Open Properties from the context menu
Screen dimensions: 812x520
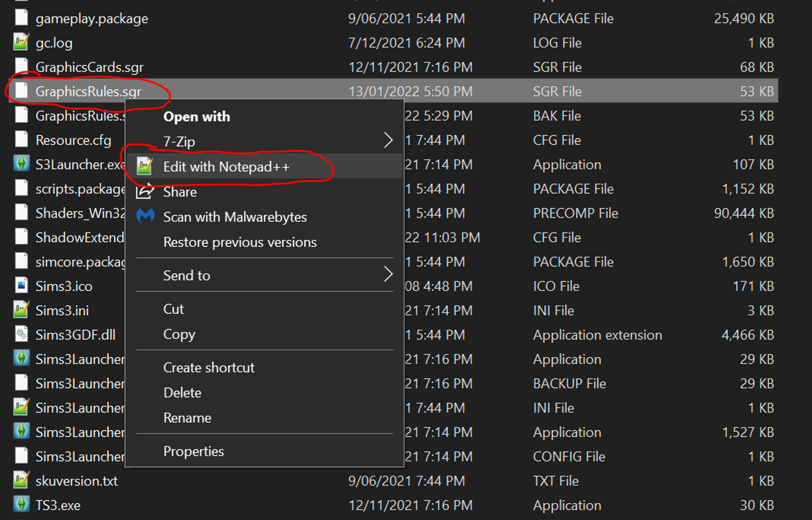(193, 451)
